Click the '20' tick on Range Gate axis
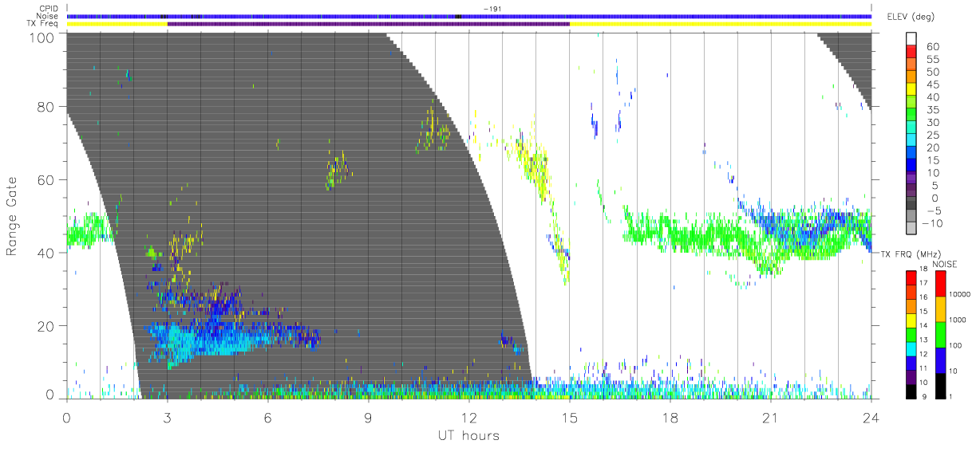The width and height of the screenshot is (980, 452). pos(47,325)
